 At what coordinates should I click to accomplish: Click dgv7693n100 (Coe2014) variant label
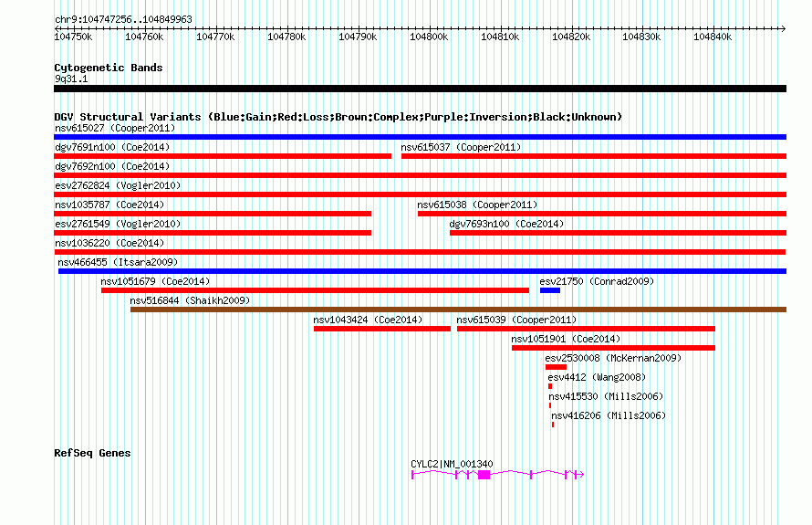(x=506, y=224)
